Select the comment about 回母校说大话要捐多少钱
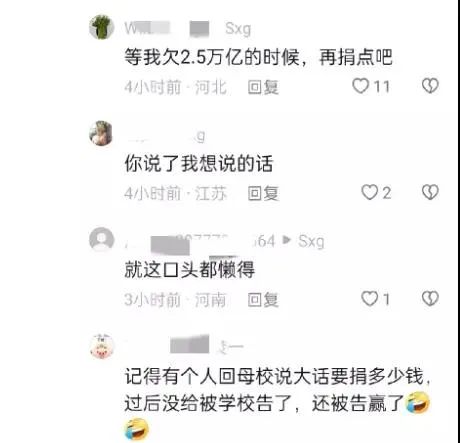This screenshot has height=443, width=460. 277,403
